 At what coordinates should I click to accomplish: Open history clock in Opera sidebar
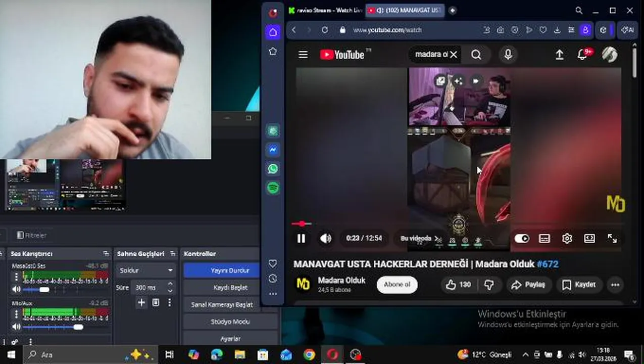[x=273, y=279]
